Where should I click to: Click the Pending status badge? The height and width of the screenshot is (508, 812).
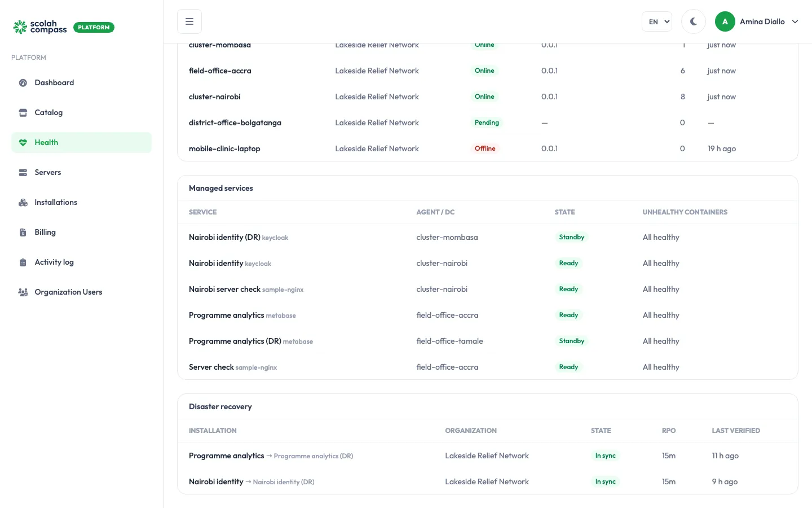click(x=487, y=122)
